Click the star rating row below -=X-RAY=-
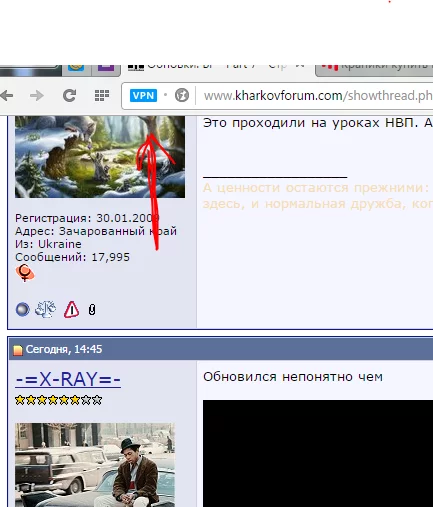This screenshot has width=433, height=507. point(58,400)
